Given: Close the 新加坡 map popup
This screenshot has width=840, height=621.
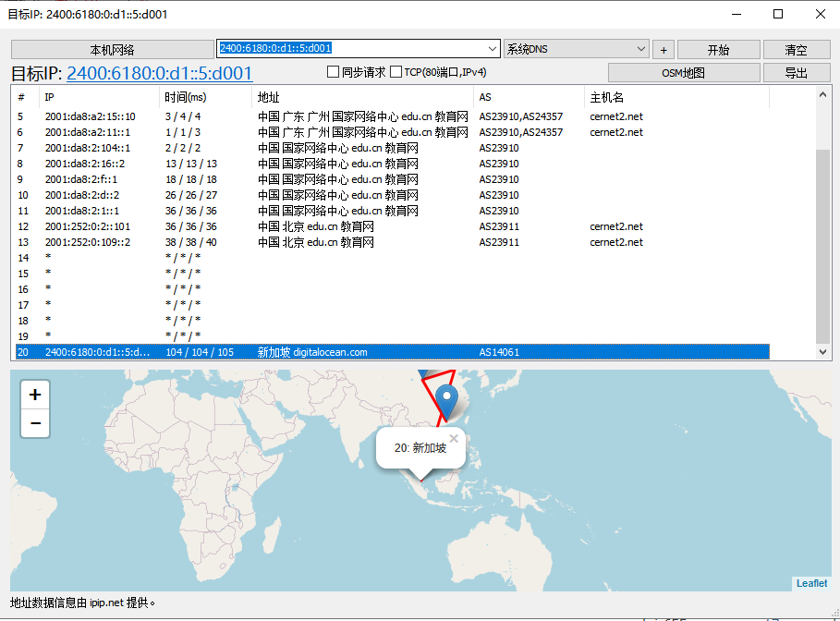Looking at the screenshot, I should [x=453, y=439].
